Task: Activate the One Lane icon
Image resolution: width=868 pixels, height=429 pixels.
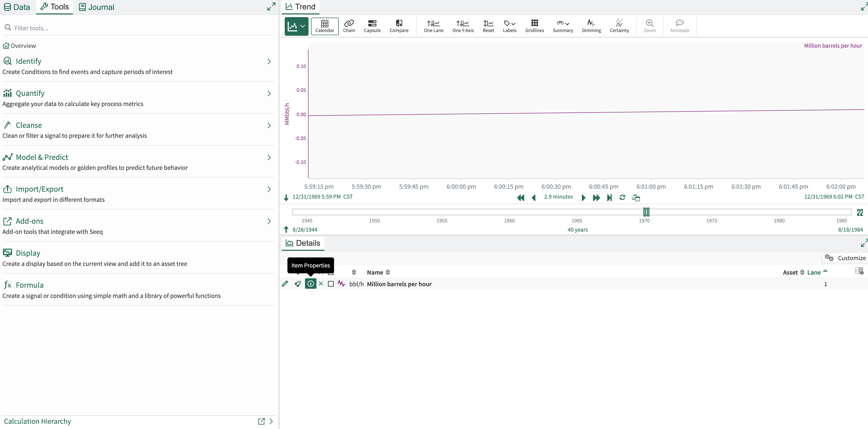Action: point(433,26)
